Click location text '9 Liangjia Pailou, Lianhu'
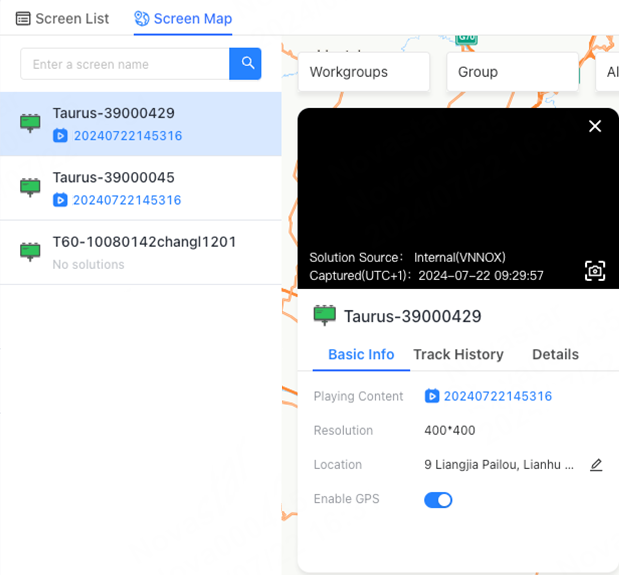This screenshot has width=619, height=575. tap(499, 465)
